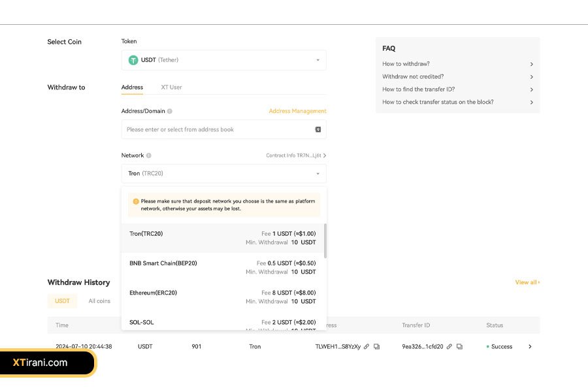Click link icon beside Transfer ID 9ea326
The image size is (588, 392).
(449, 347)
